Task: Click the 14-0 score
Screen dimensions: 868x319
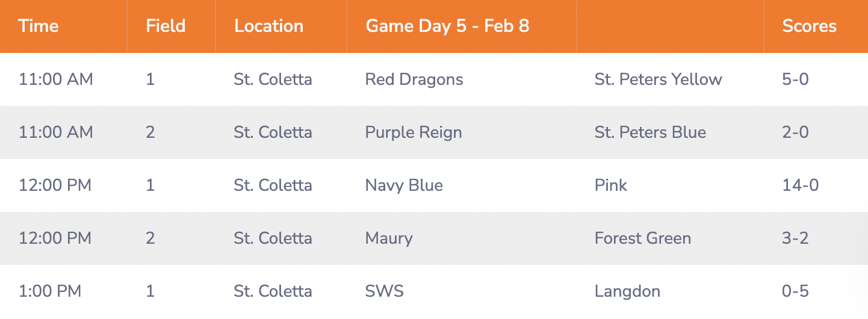Action: pos(800,185)
